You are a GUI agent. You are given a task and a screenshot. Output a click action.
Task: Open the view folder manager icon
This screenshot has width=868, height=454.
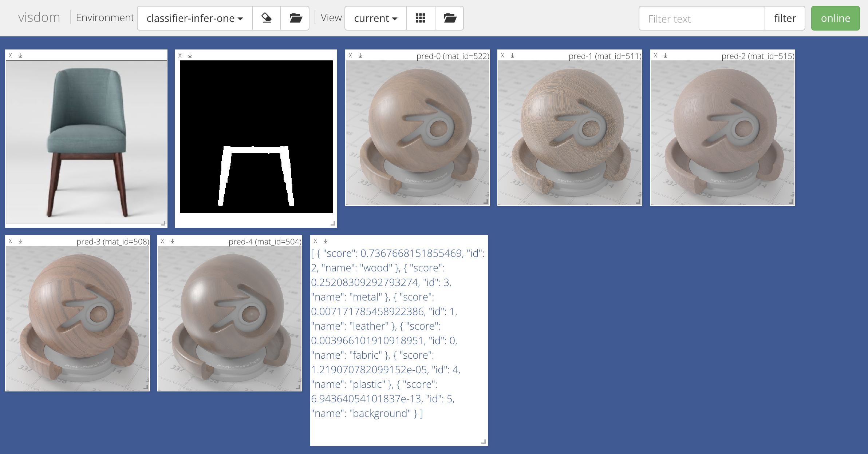pyautogui.click(x=450, y=18)
